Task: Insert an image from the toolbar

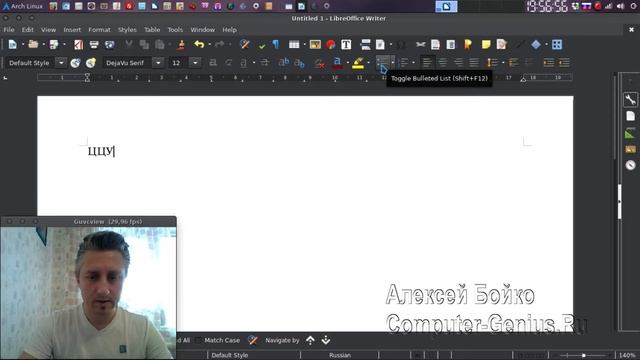Action: pos(315,44)
